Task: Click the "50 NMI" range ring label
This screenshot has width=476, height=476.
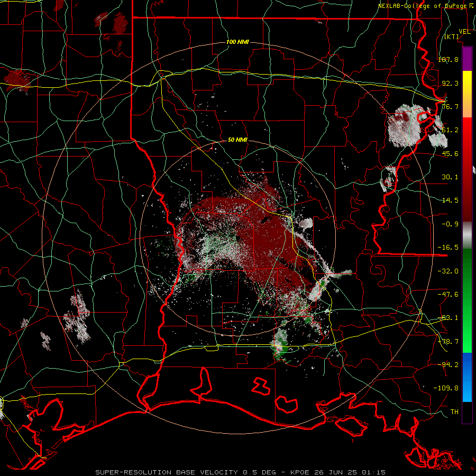Action: click(x=237, y=140)
